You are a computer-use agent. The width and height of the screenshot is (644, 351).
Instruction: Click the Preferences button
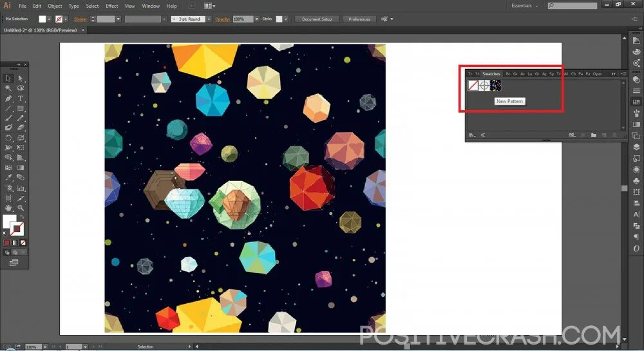(359, 19)
